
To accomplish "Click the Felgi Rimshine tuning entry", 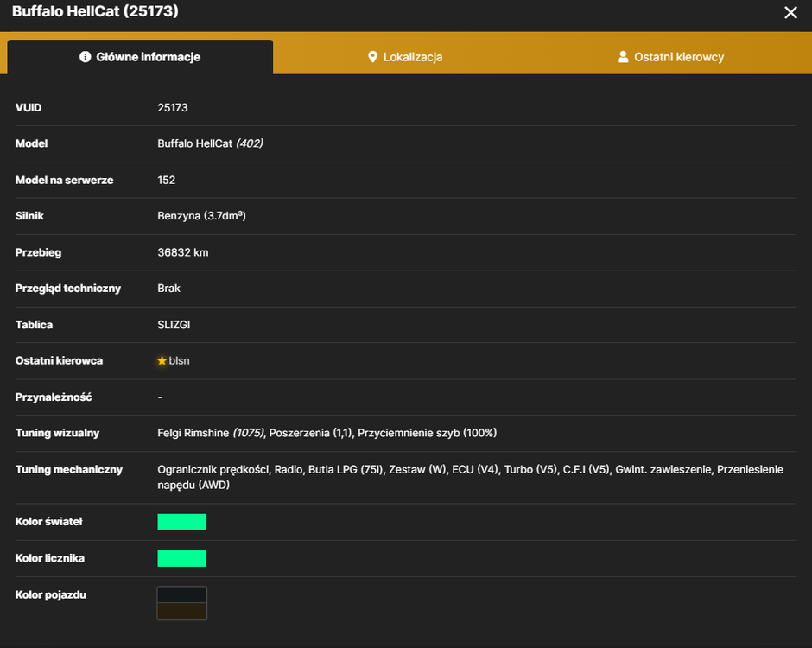I will click(x=212, y=433).
